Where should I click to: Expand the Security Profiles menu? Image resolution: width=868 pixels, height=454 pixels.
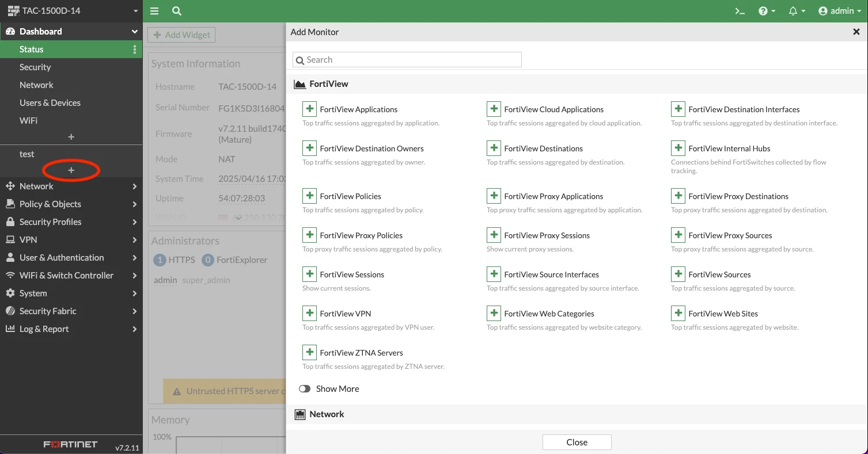71,222
